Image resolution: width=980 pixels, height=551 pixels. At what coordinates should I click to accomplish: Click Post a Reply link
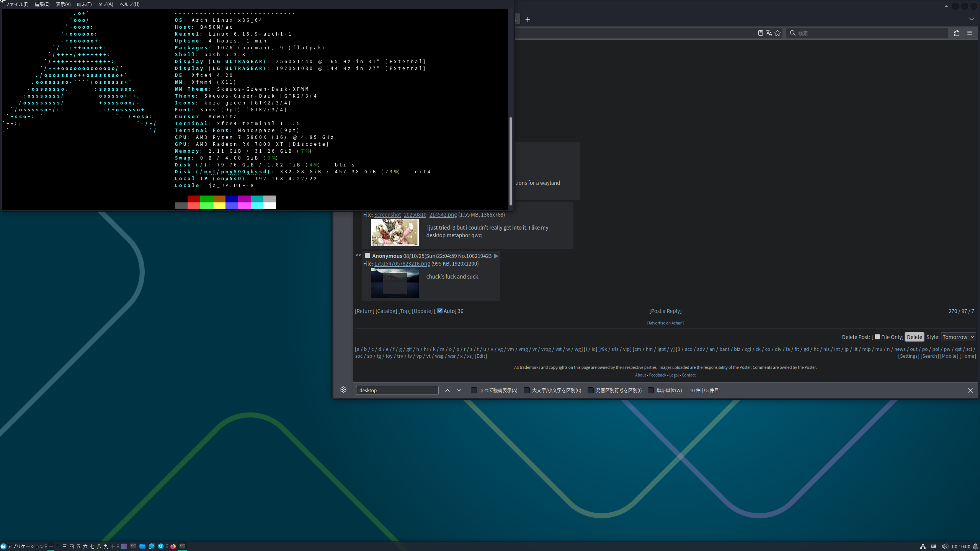[x=665, y=311]
